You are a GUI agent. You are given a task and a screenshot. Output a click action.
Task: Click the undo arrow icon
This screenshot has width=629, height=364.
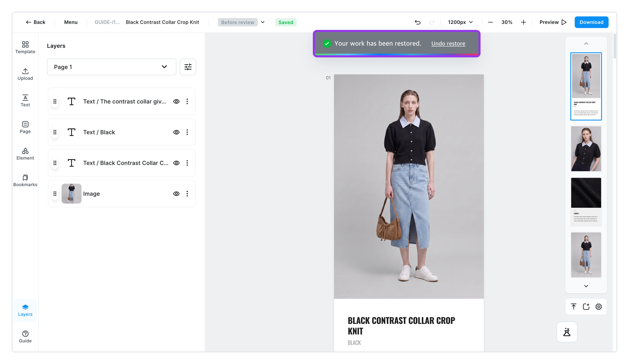[x=418, y=22]
